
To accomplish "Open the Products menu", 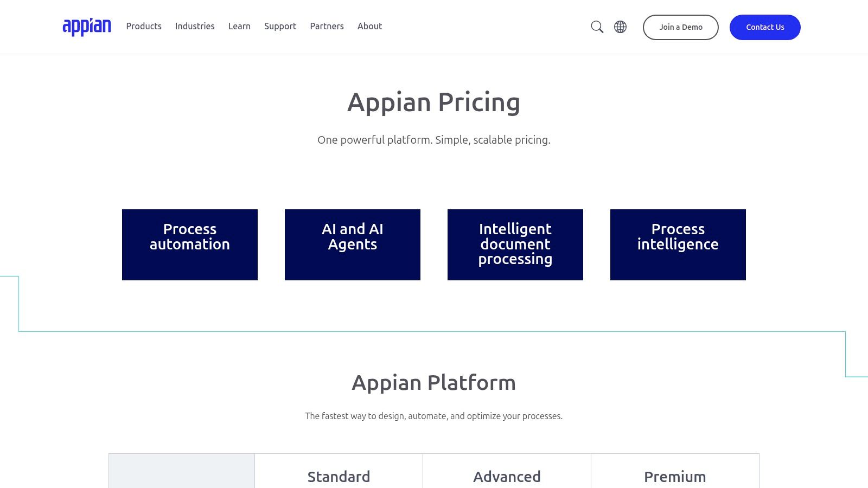I will 143,26.
